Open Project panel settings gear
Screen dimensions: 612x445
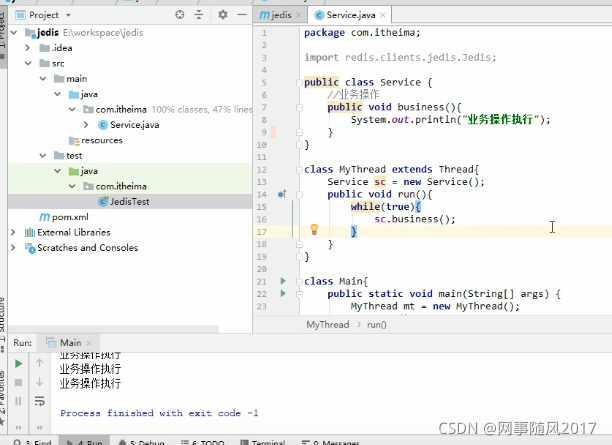[x=222, y=15]
